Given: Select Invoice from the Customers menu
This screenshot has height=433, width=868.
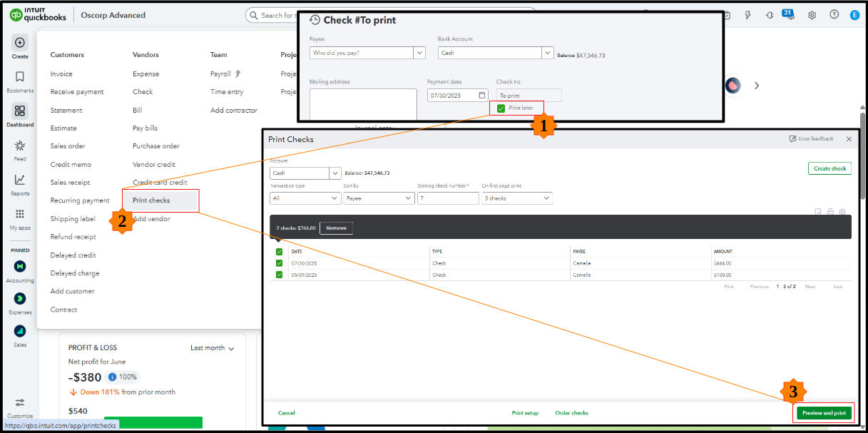Looking at the screenshot, I should coord(61,73).
